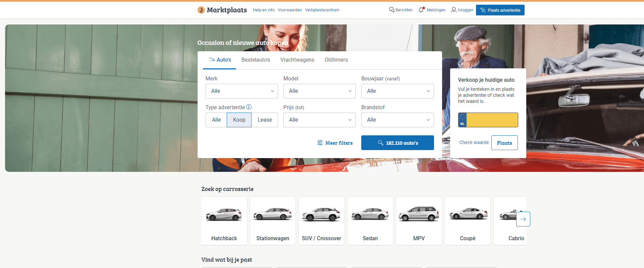Viewport: 644px width, 268px height.
Task: Open the Vrachtwagens tab
Action: point(297,60)
